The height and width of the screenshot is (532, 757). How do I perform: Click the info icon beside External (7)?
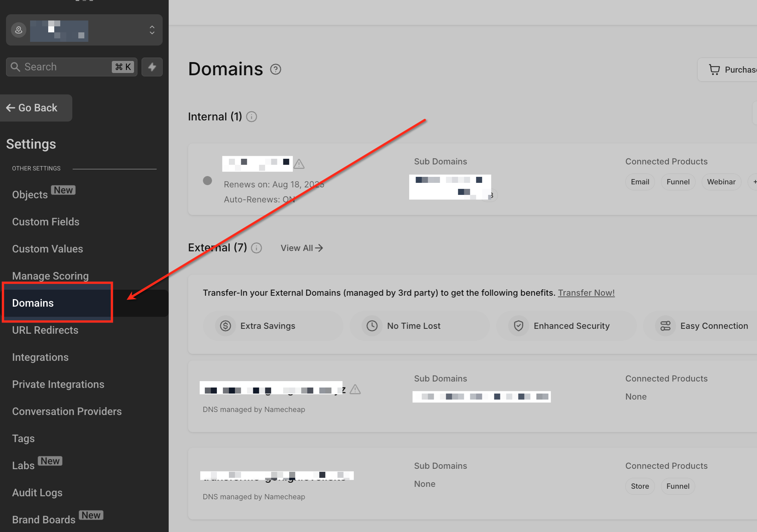[256, 248]
